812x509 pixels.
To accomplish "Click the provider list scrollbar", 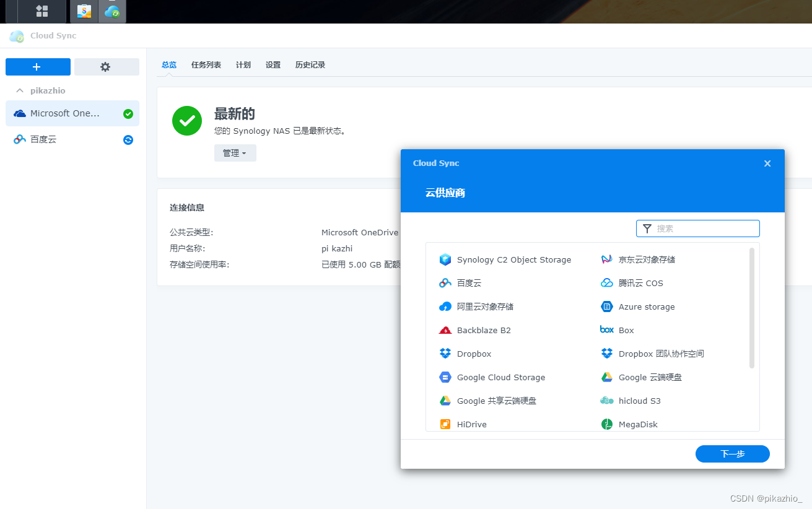I will tap(752, 308).
